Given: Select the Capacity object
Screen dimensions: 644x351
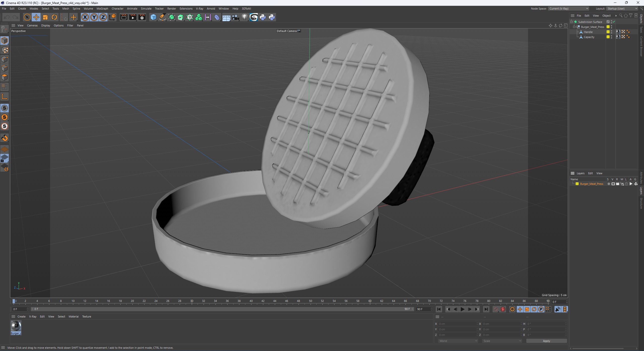Looking at the screenshot, I should pyautogui.click(x=589, y=37).
